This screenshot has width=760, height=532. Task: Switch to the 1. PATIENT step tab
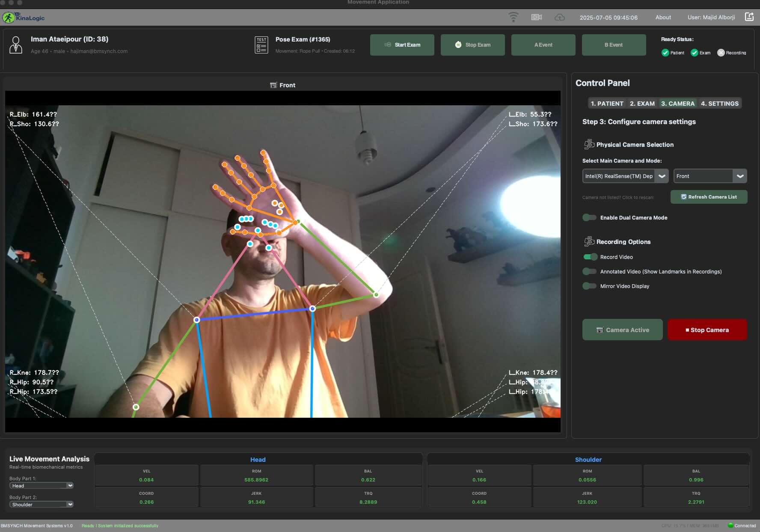[607, 103]
